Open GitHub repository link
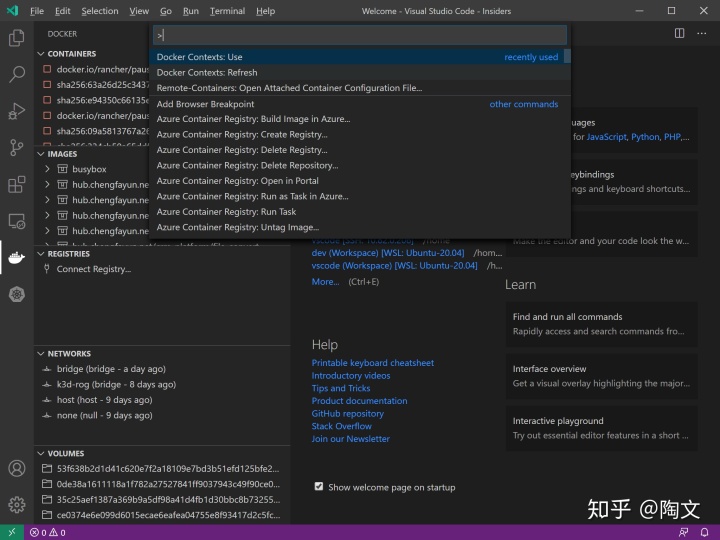This screenshot has width=720, height=540. (x=348, y=413)
